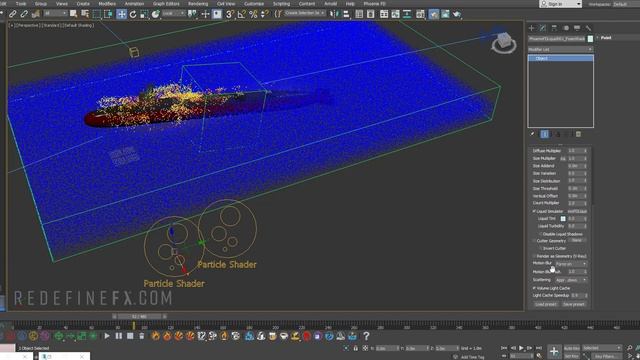
Task: Start Phoenix FD simulation play button
Action: tap(107, 336)
